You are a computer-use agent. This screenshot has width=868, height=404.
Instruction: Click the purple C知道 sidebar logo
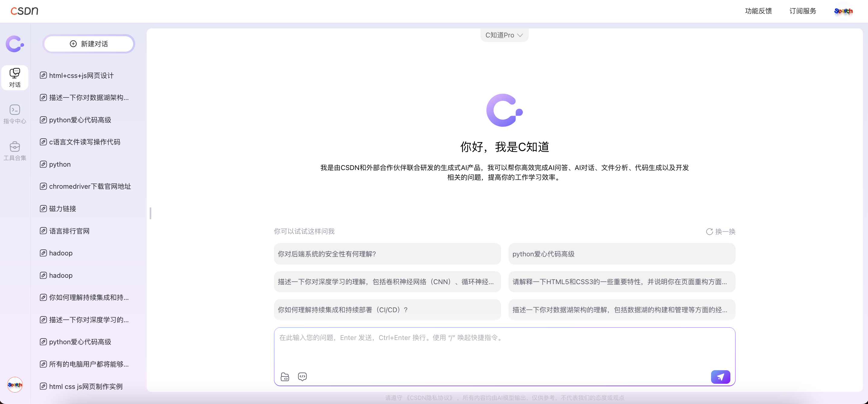pyautogui.click(x=14, y=44)
